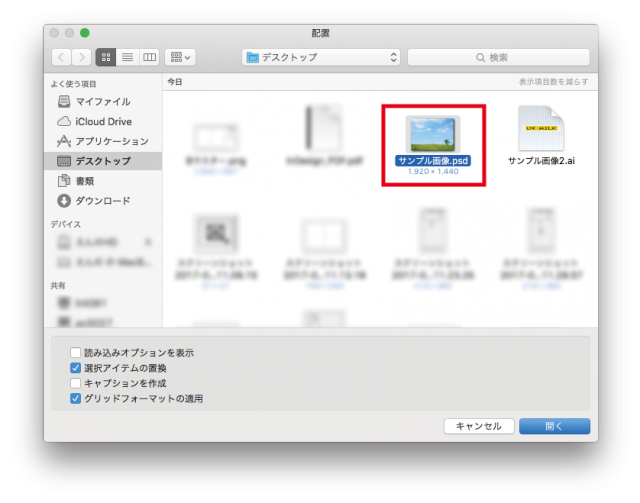Viewport: 640px width, 503px height.
Task: Enable 読み込みオプションを表示 checkbox
Action: (x=76, y=353)
